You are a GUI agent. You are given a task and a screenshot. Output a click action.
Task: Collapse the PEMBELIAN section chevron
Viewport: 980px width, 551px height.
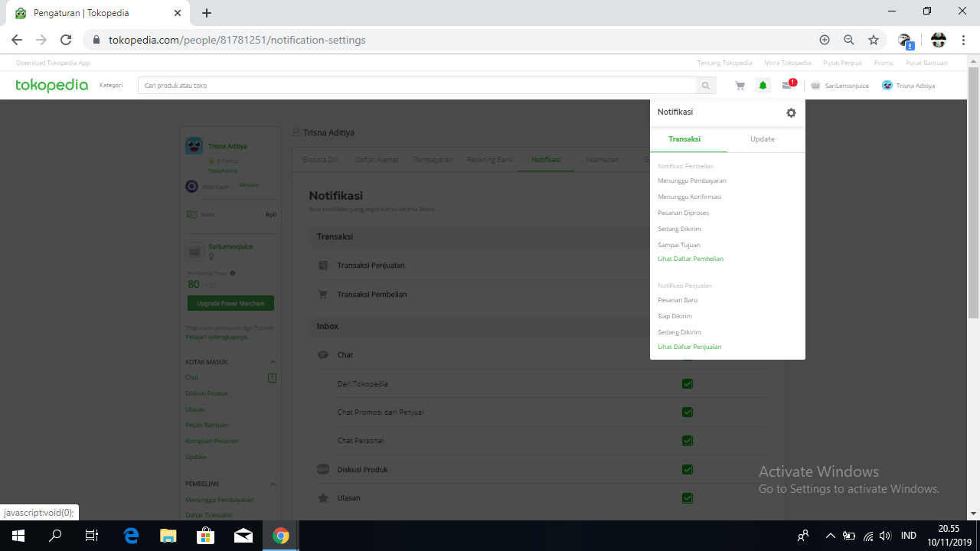[x=273, y=484]
